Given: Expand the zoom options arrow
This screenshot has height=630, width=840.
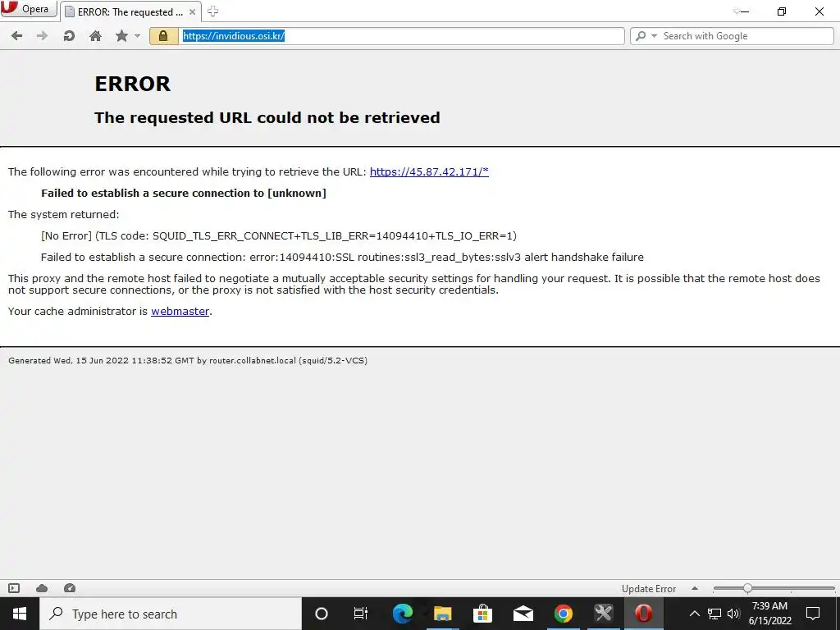Looking at the screenshot, I should click(695, 588).
